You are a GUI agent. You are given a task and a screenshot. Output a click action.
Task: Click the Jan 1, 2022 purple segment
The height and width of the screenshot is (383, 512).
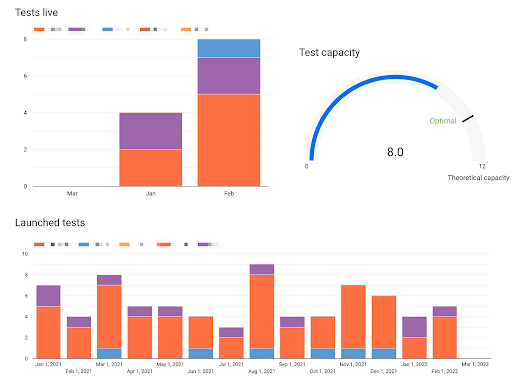pos(414,327)
